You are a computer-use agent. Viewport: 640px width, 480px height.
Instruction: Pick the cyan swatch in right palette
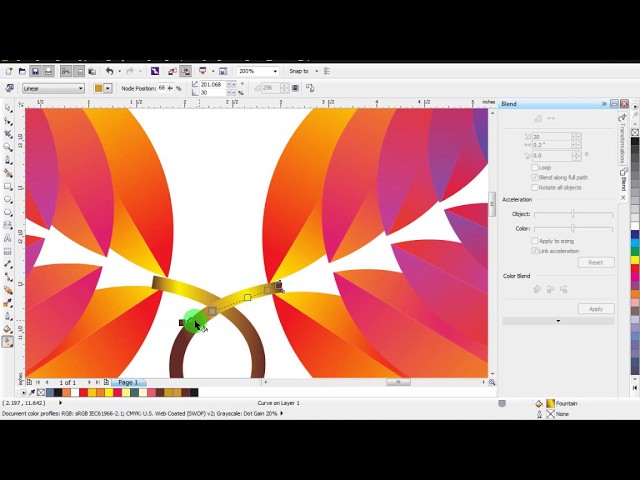(x=635, y=242)
